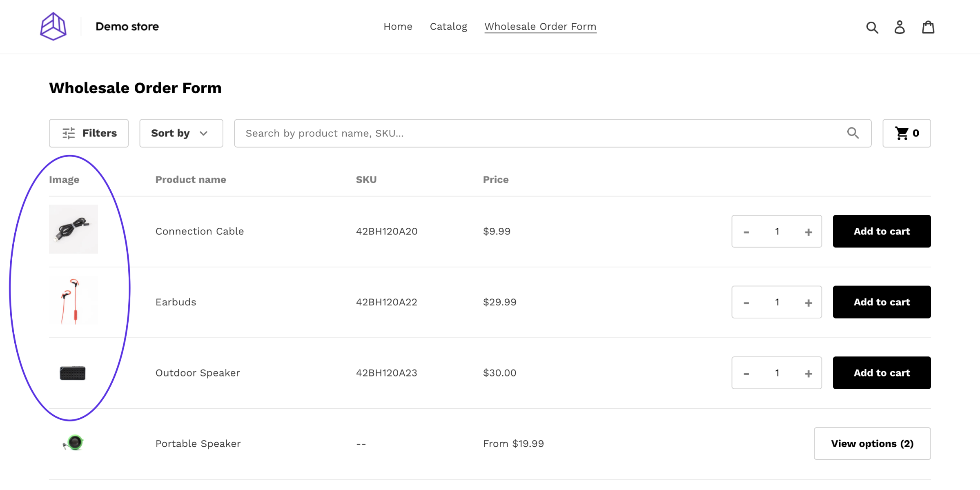View options for Portable Speaker
Screen dimensions: 980x490
(x=872, y=443)
